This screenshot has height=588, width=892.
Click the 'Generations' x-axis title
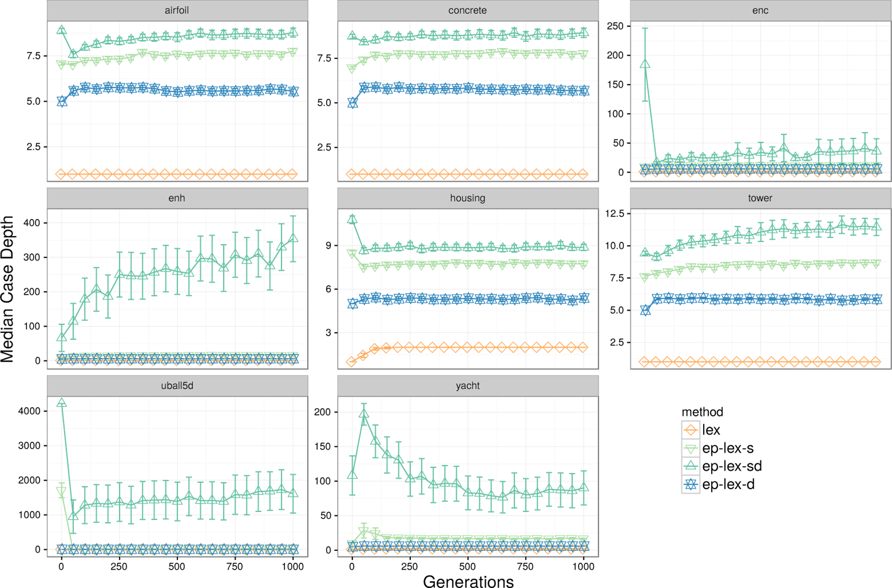[x=468, y=581]
